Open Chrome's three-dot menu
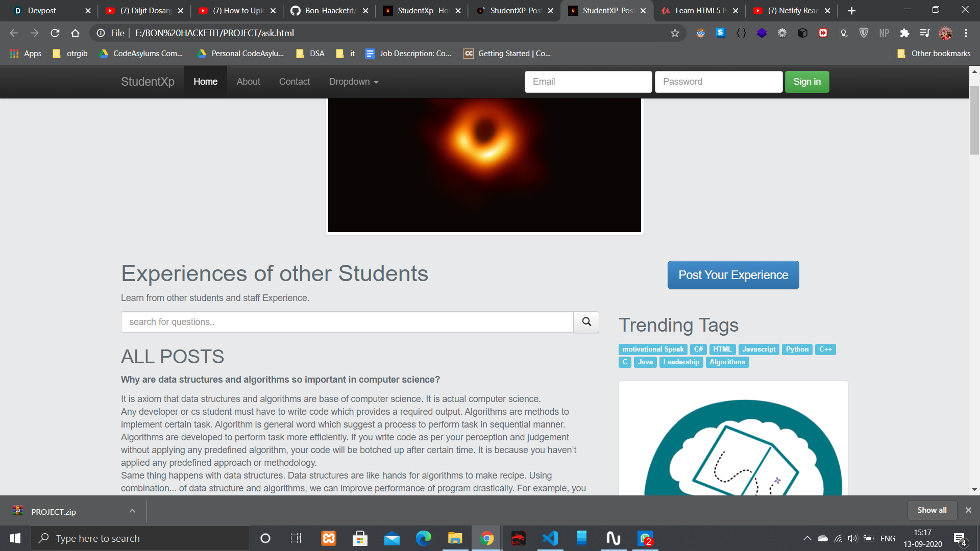This screenshot has width=980, height=551. coord(966,33)
